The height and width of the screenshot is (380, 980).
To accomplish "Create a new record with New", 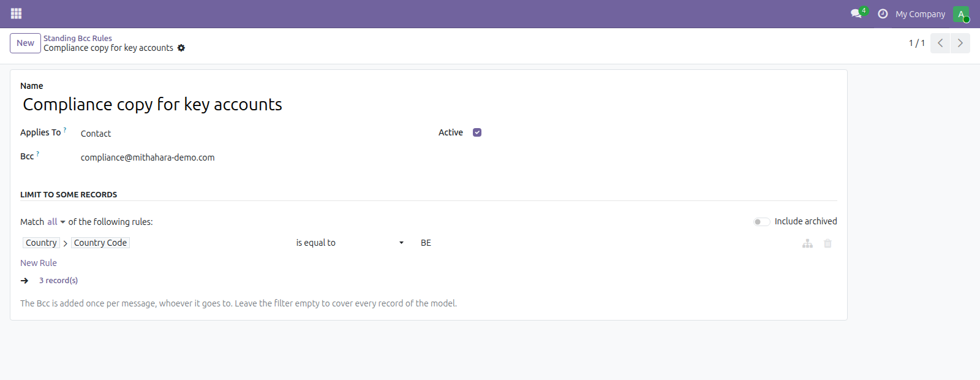I will (25, 43).
